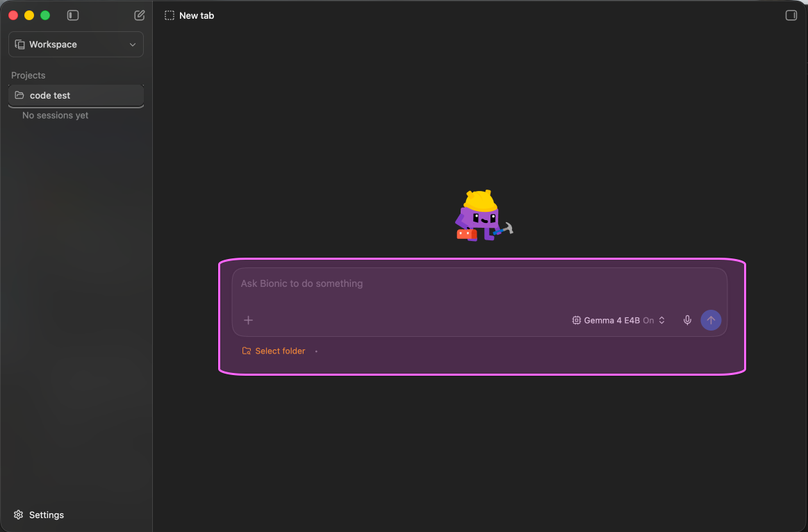Click the green maximize window button
Image resolution: width=808 pixels, height=532 pixels.
click(45, 15)
